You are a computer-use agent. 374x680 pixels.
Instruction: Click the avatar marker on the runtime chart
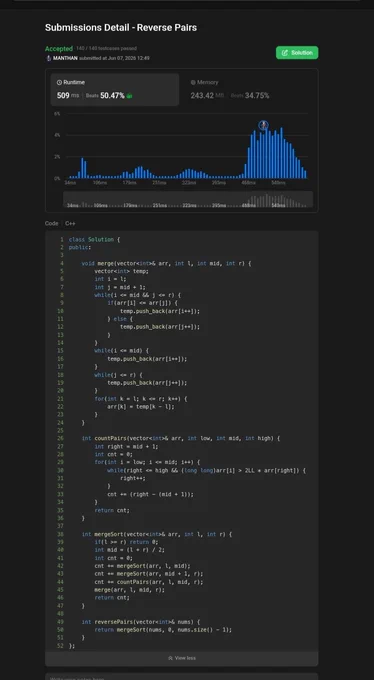(263, 125)
